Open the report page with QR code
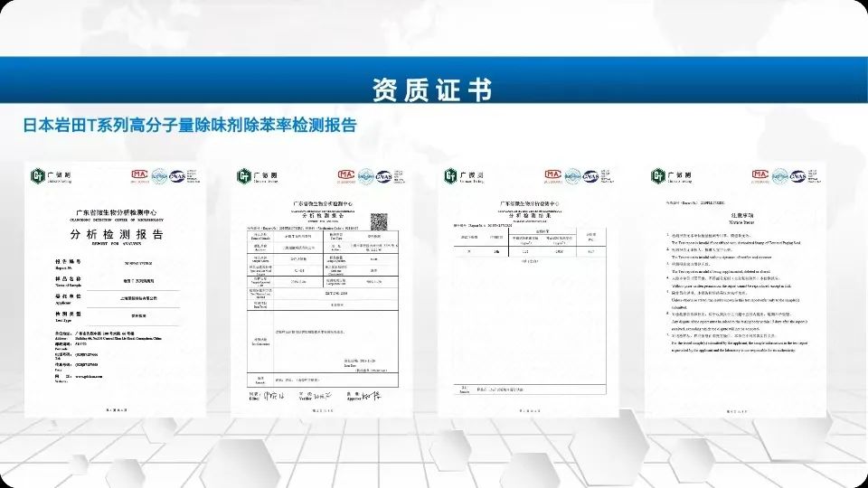868x488 pixels. pos(322,289)
